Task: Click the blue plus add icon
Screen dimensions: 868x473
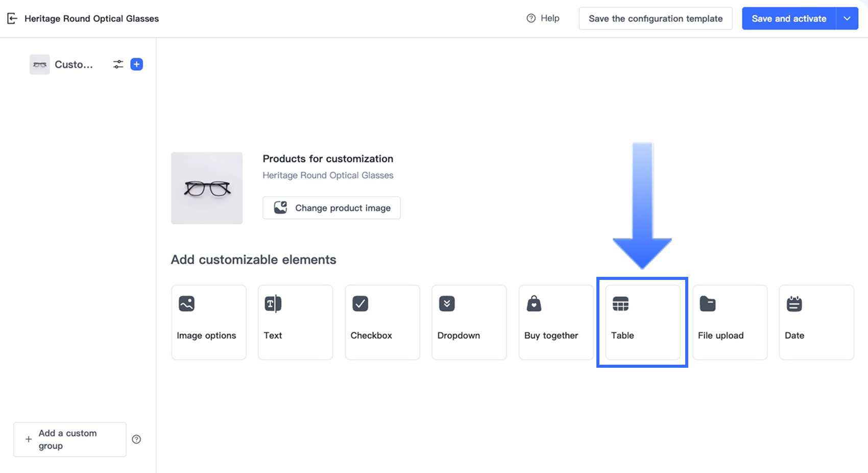Action: click(x=136, y=64)
